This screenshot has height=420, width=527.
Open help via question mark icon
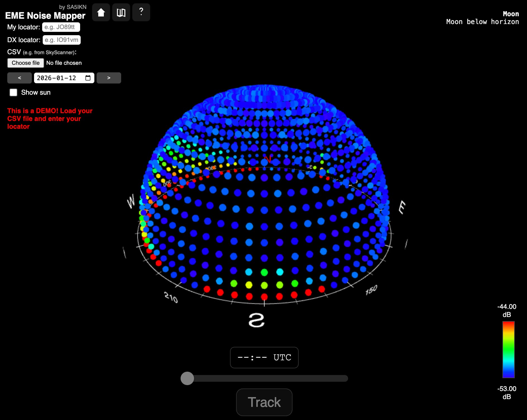pos(141,12)
